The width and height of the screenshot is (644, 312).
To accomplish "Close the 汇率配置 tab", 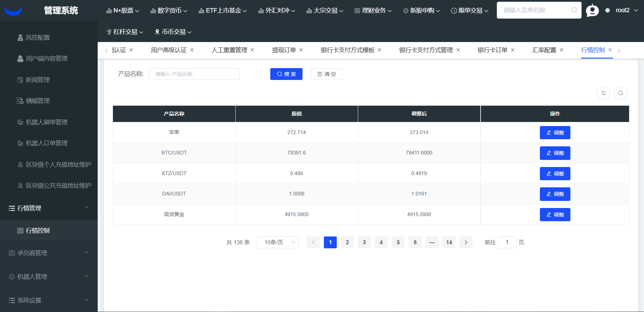I will click(x=561, y=50).
